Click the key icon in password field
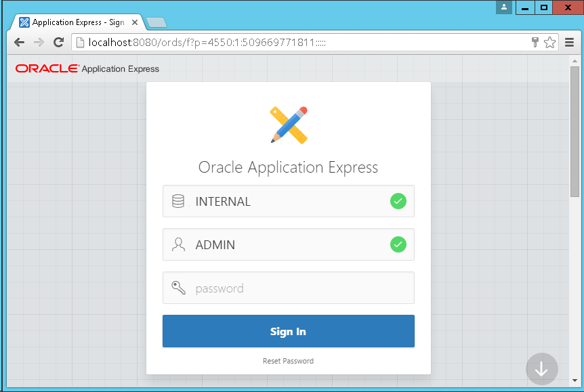This screenshot has width=584, height=392. [x=178, y=288]
